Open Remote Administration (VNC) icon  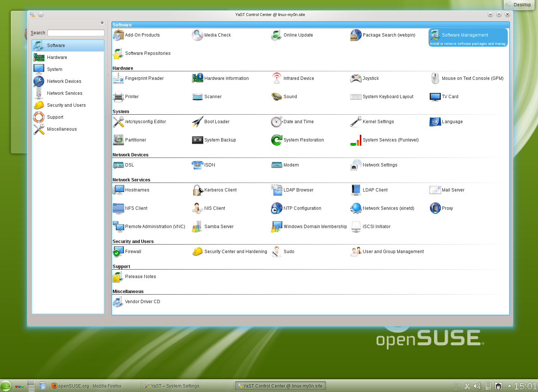click(x=118, y=227)
